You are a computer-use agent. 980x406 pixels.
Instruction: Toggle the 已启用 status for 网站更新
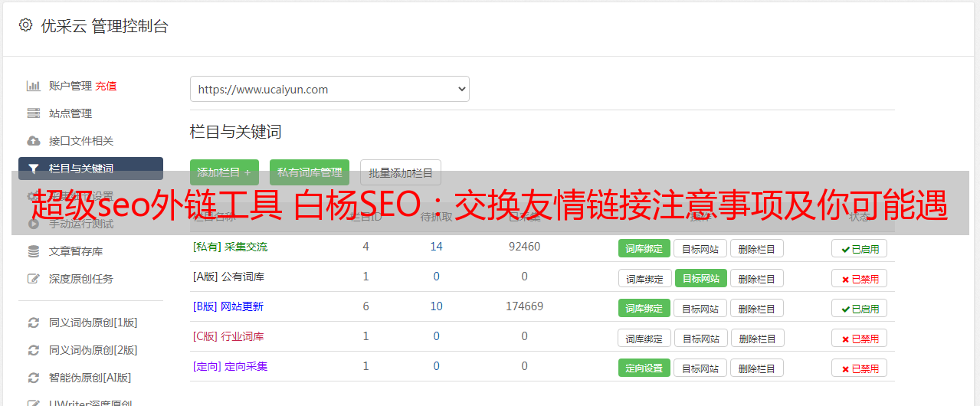tap(860, 308)
